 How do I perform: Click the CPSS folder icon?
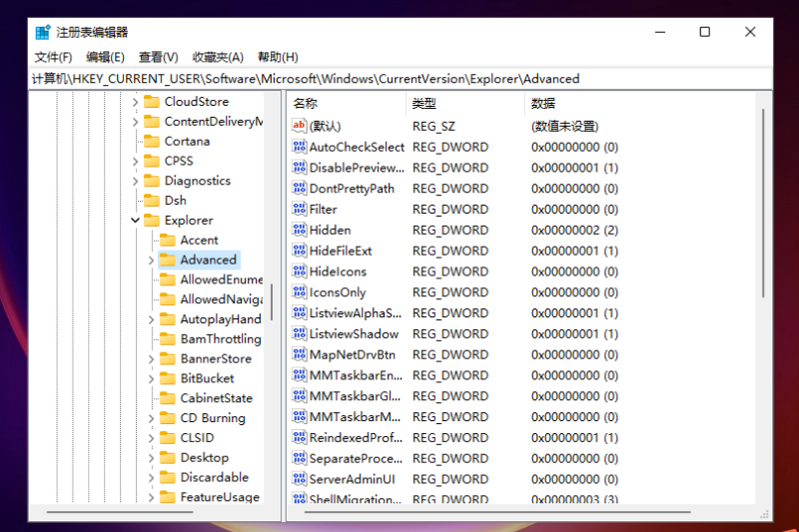tap(152, 161)
